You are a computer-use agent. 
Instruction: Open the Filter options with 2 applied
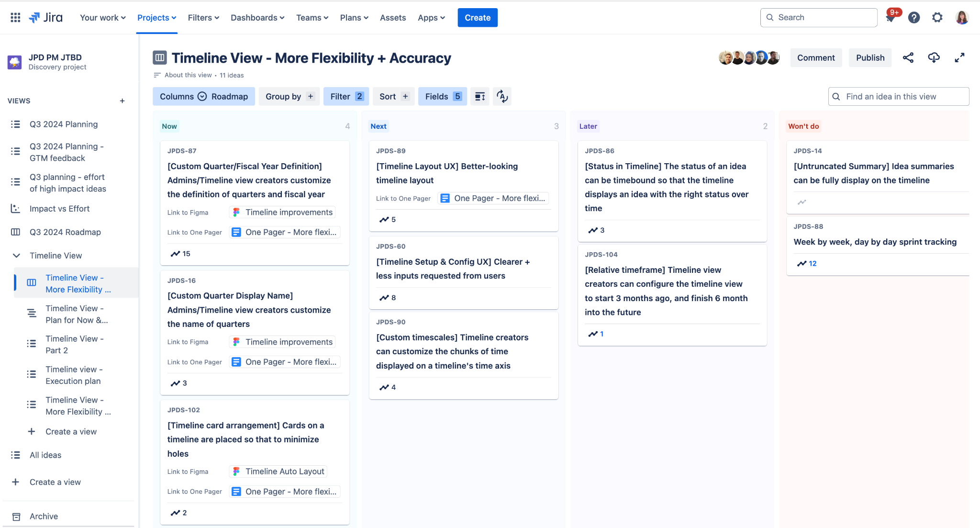point(346,97)
